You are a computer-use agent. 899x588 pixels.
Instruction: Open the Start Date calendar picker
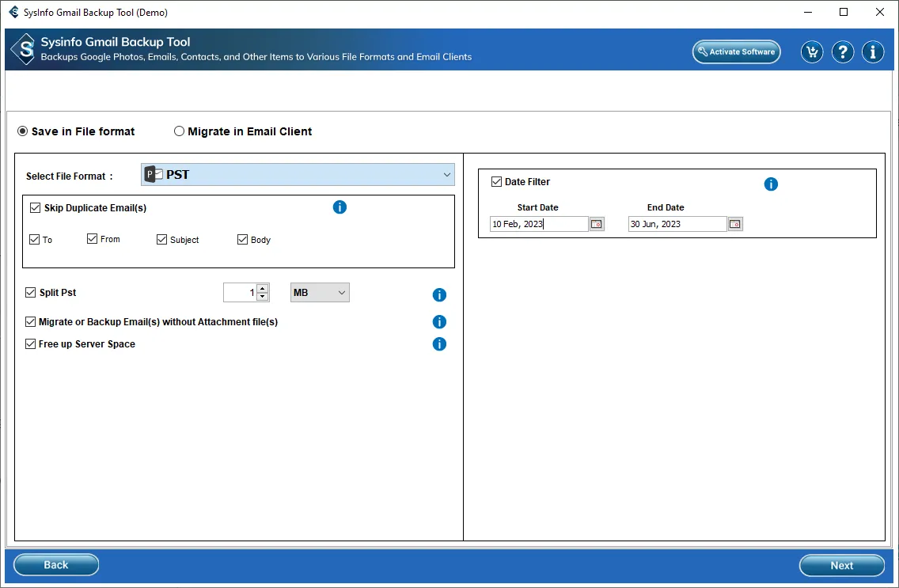(x=597, y=224)
